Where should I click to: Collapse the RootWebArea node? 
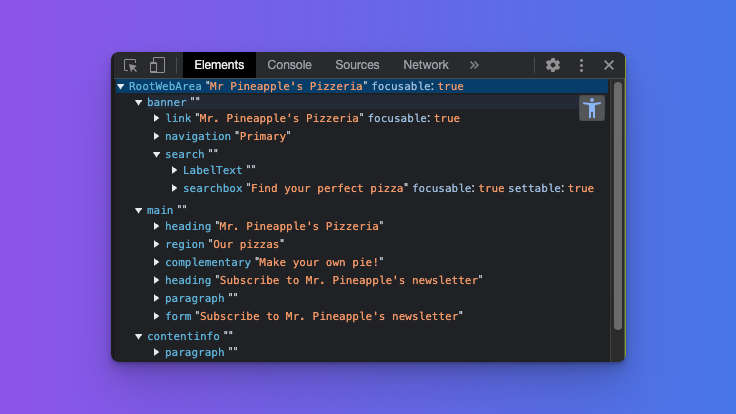pyautogui.click(x=121, y=87)
